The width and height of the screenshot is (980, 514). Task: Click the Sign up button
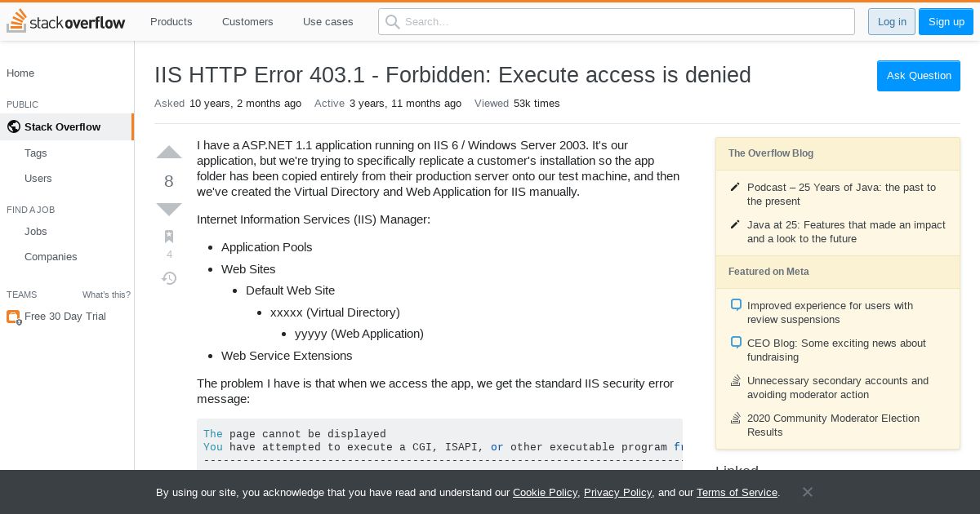(x=946, y=22)
